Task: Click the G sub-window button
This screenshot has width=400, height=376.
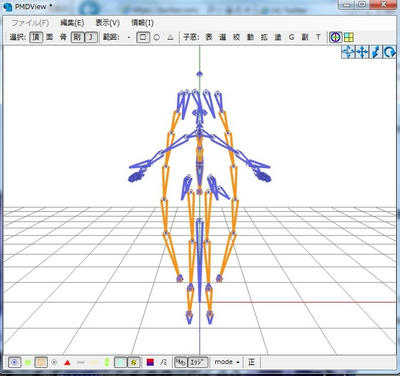Action: [291, 37]
